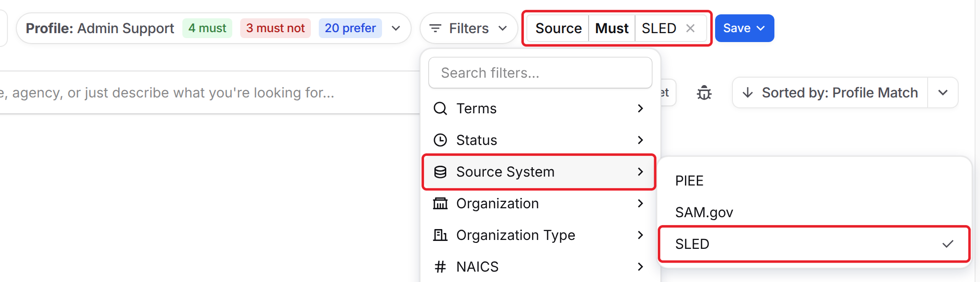This screenshot has height=282, width=980.
Task: Click the Search filters input field
Action: pos(540,73)
